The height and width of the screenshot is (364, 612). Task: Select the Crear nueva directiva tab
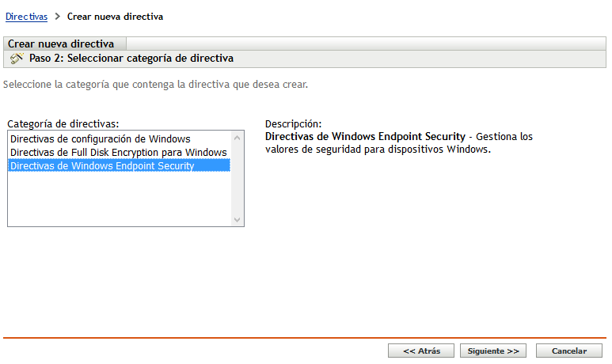(x=62, y=44)
